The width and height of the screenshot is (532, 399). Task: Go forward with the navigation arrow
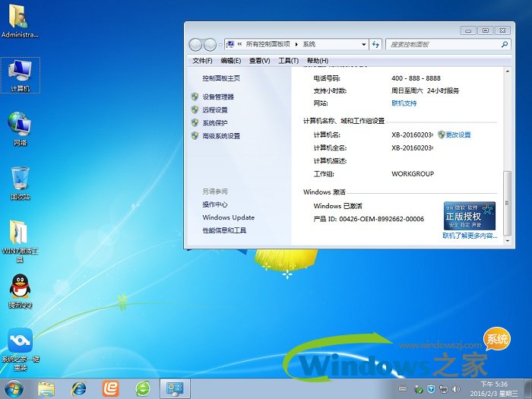(210, 44)
